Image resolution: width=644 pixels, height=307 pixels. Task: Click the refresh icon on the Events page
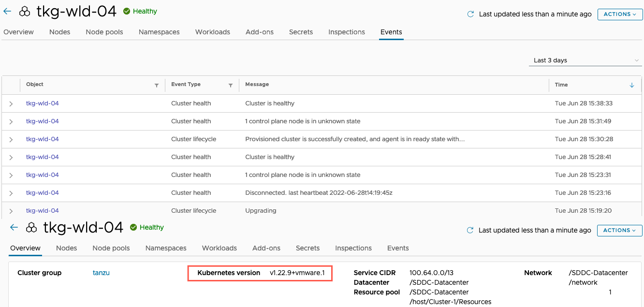pos(470,14)
